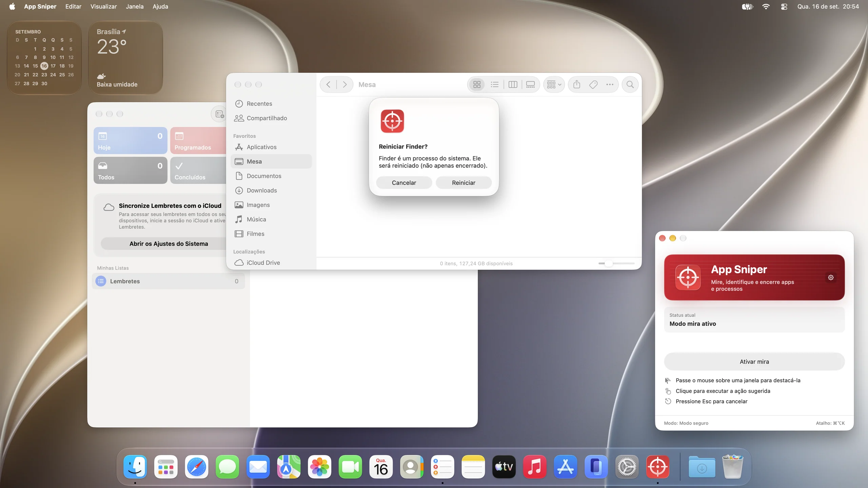
Task: Select Imagens in Finder sidebar
Action: (271, 205)
